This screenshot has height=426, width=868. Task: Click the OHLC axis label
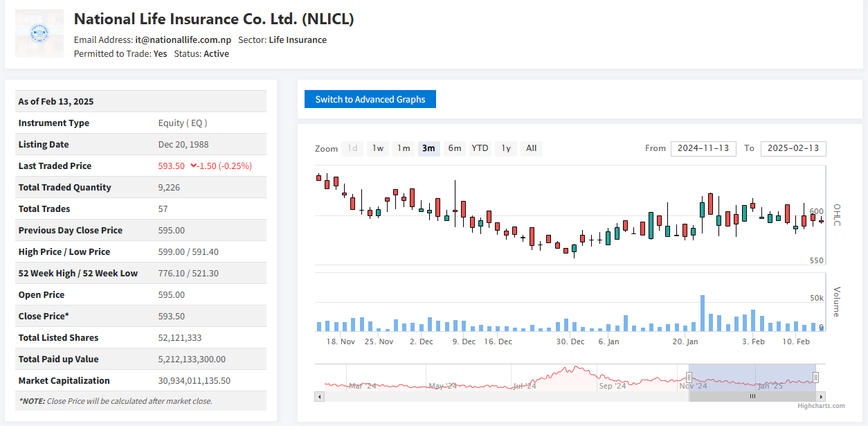[836, 215]
